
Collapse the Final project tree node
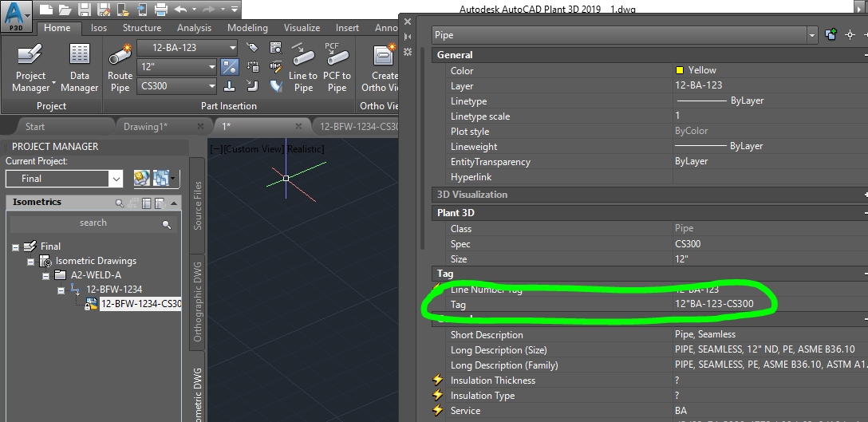(x=16, y=247)
